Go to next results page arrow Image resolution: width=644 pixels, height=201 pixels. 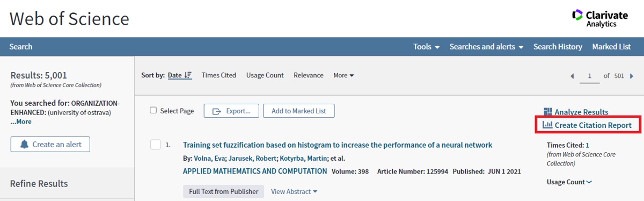tap(632, 76)
